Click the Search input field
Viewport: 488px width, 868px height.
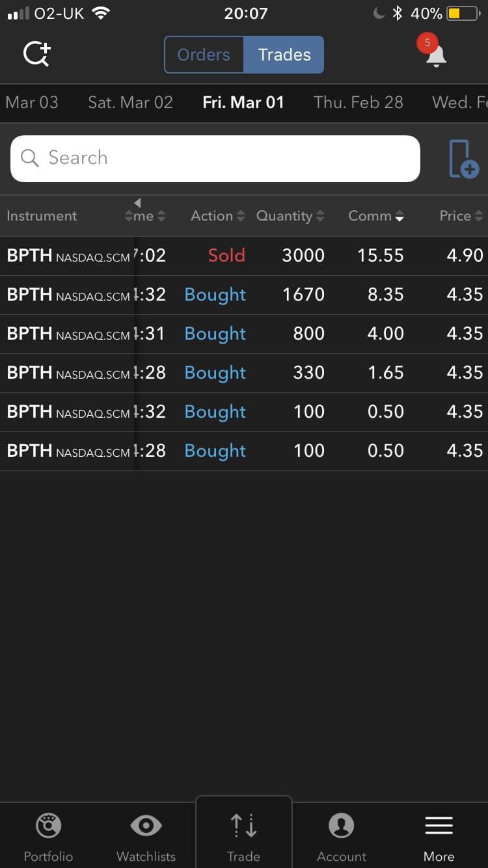pyautogui.click(x=215, y=158)
